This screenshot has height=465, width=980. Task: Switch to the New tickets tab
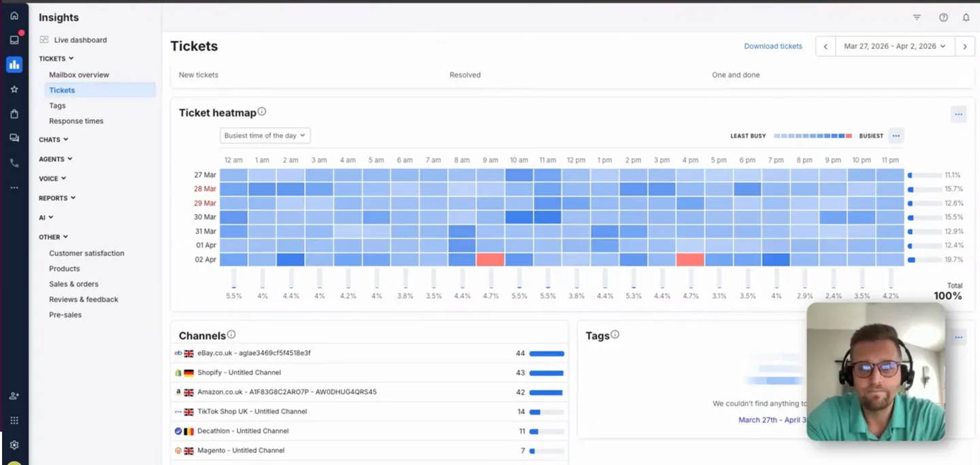[199, 75]
